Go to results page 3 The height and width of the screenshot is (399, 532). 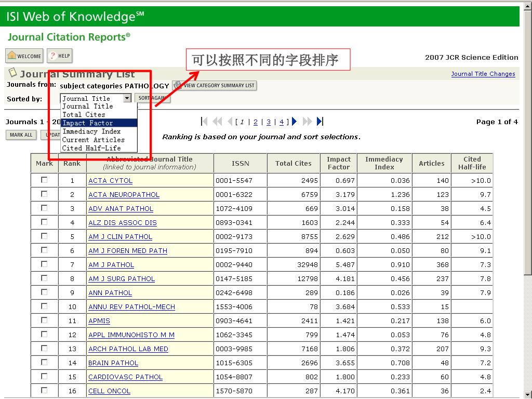point(269,122)
